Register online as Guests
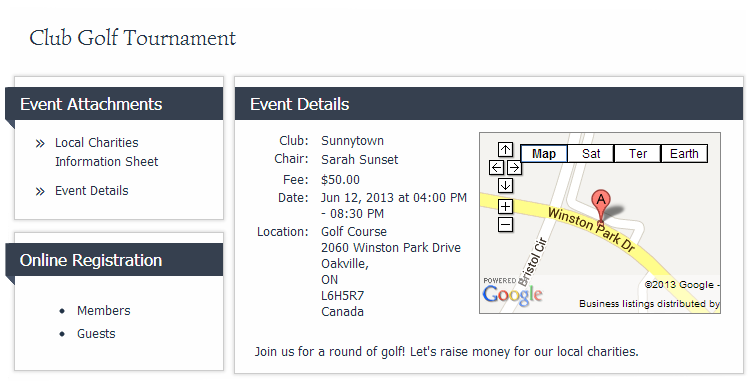750x388 pixels. 96,333
